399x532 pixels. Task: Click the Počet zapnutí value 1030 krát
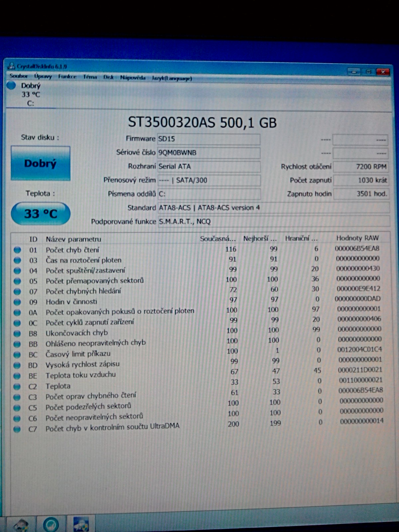coord(361,180)
